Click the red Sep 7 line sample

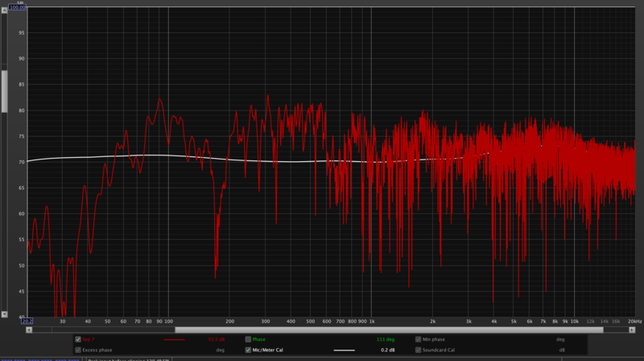pos(173,340)
